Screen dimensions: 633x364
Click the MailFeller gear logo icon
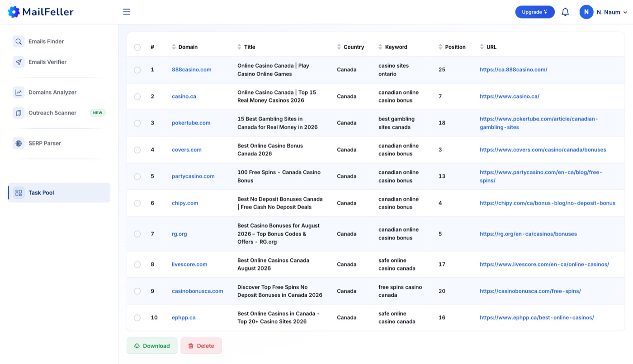coord(14,12)
